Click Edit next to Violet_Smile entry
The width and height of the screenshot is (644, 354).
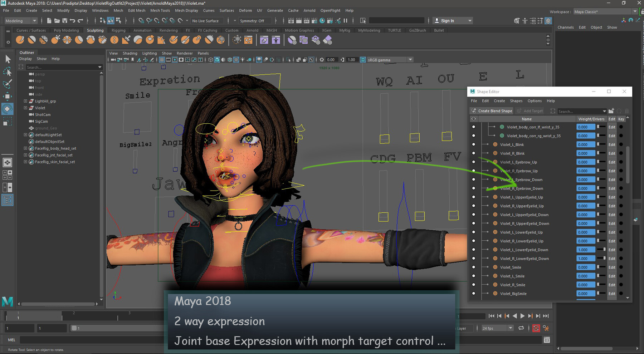click(612, 267)
